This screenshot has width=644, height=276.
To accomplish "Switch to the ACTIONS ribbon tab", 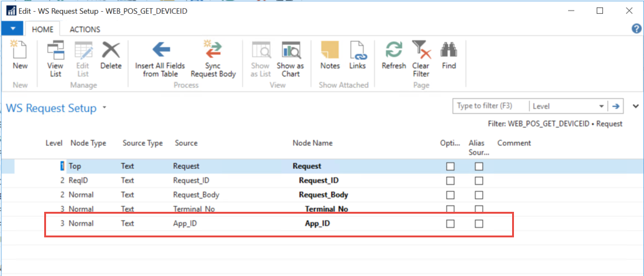I will click(85, 29).
